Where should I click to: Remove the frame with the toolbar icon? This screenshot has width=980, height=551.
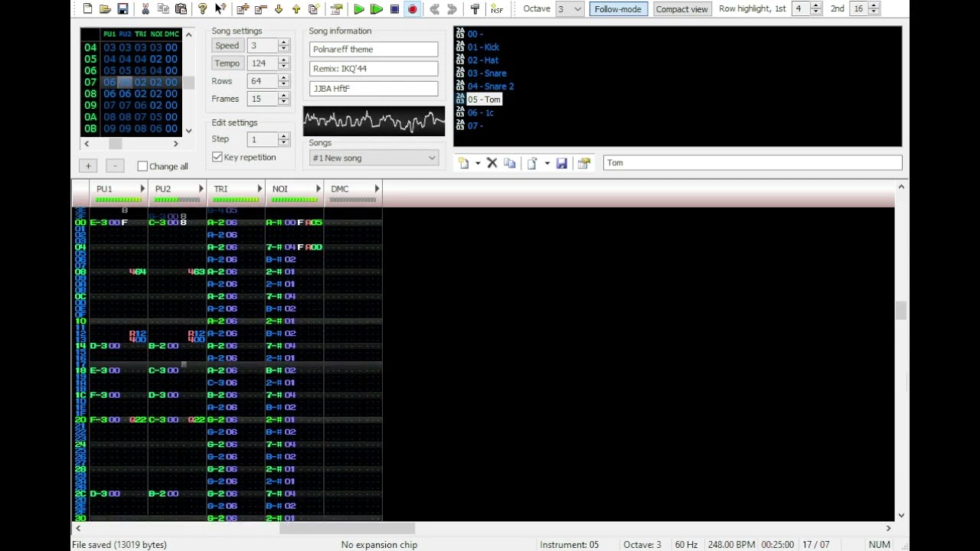(260, 9)
